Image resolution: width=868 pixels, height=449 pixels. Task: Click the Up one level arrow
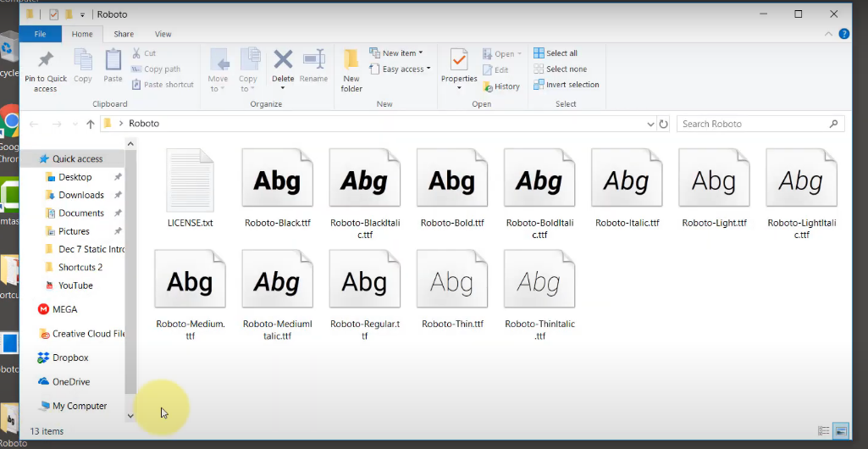coord(91,124)
